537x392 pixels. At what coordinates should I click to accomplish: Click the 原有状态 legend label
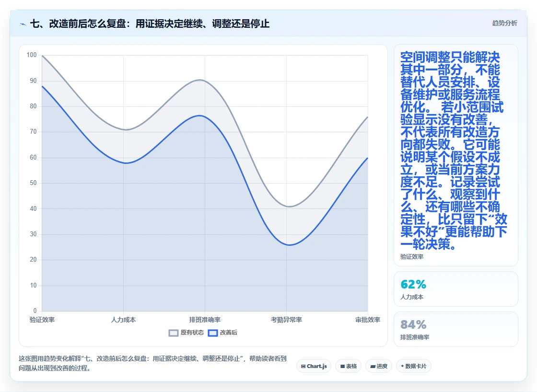(x=192, y=333)
